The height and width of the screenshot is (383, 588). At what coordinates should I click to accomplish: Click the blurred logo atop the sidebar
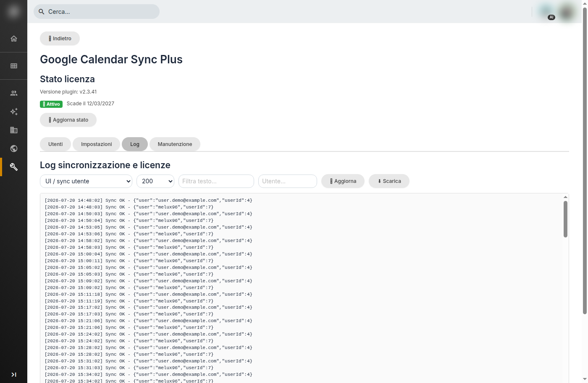click(13, 11)
